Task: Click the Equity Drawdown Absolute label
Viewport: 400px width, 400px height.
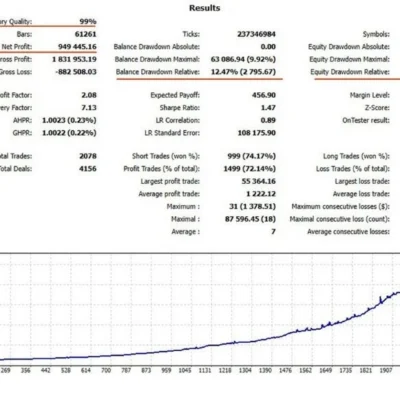Action: [x=349, y=47]
